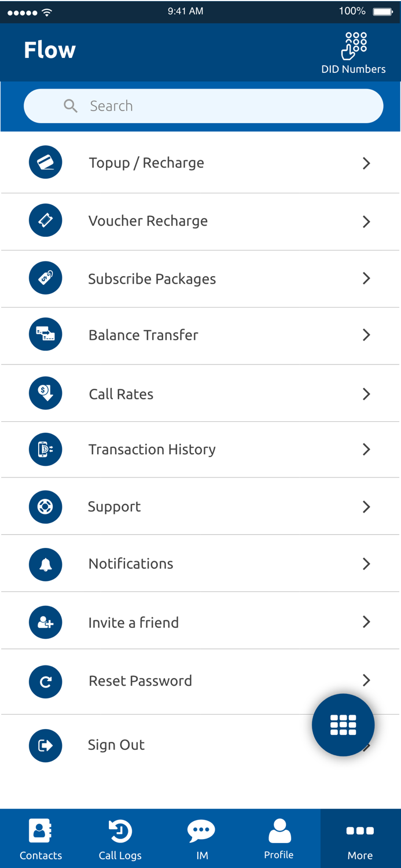This screenshot has width=401, height=868.
Task: Select the Topup / Recharge card icon
Action: click(x=45, y=163)
